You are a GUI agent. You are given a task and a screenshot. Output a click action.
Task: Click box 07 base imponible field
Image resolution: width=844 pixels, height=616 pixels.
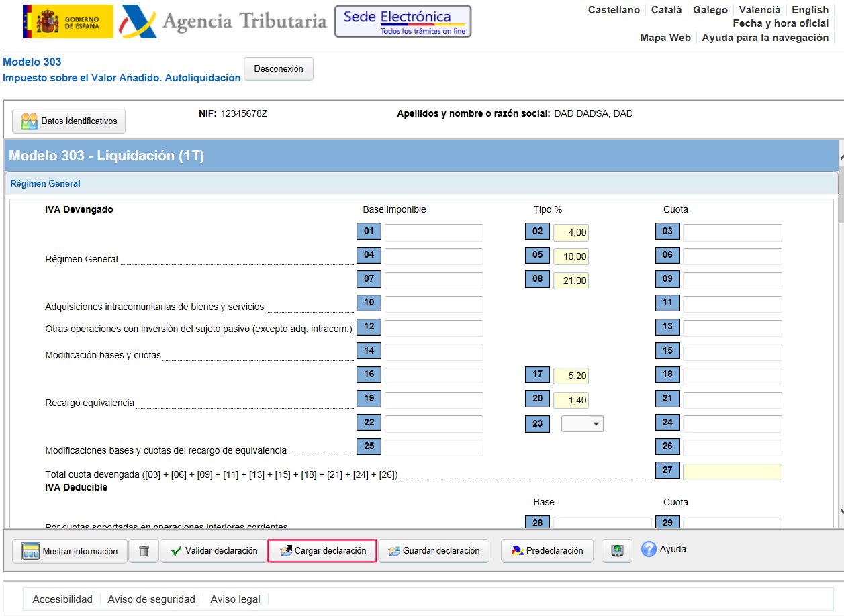click(x=434, y=280)
